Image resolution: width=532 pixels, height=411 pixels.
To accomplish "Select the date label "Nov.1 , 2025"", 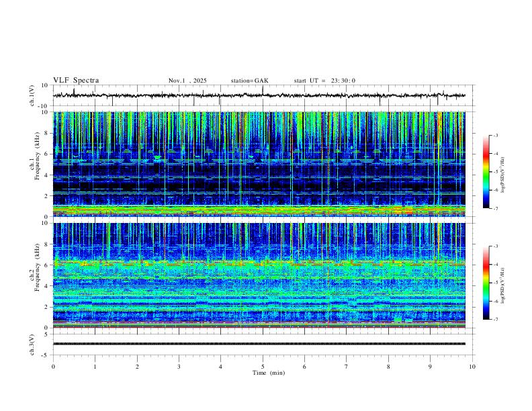I will (x=187, y=81).
